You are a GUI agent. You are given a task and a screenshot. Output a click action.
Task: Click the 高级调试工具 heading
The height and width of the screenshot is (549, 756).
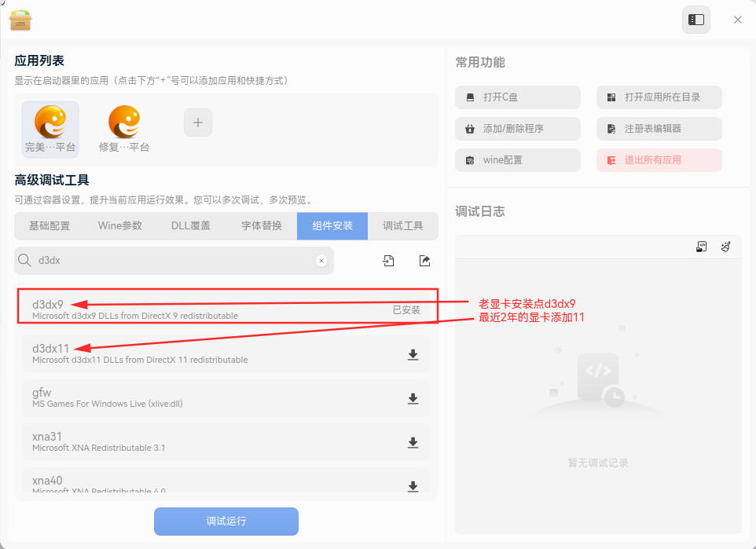52,181
